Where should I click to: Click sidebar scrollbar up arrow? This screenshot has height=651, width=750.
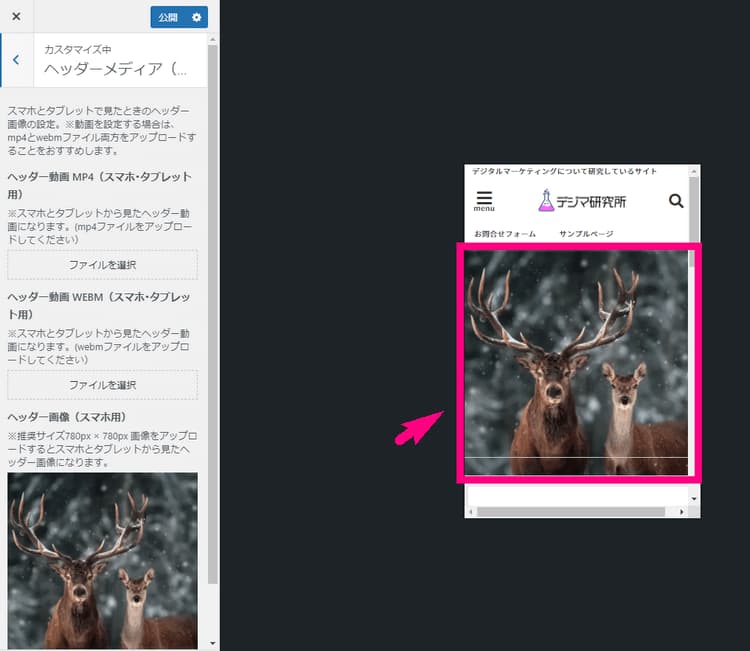(213, 39)
